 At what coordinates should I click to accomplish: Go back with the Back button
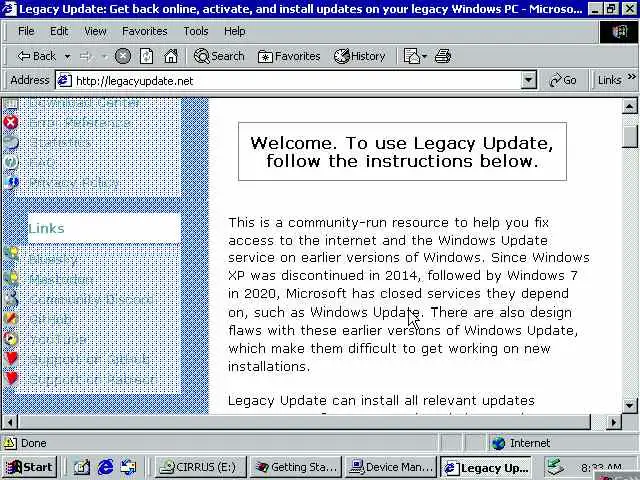coord(36,56)
